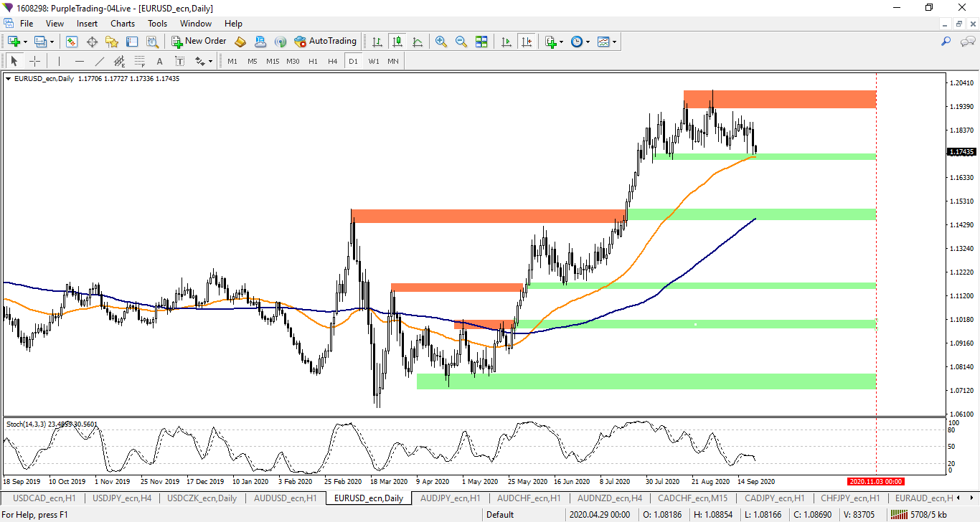The image size is (980, 522).
Task: Click the Default profile in status bar
Action: [x=500, y=514]
